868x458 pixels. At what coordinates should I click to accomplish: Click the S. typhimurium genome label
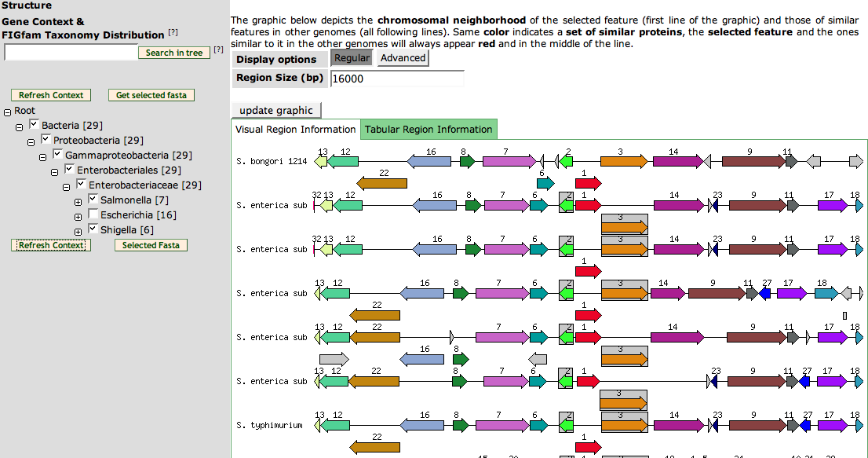pos(270,425)
